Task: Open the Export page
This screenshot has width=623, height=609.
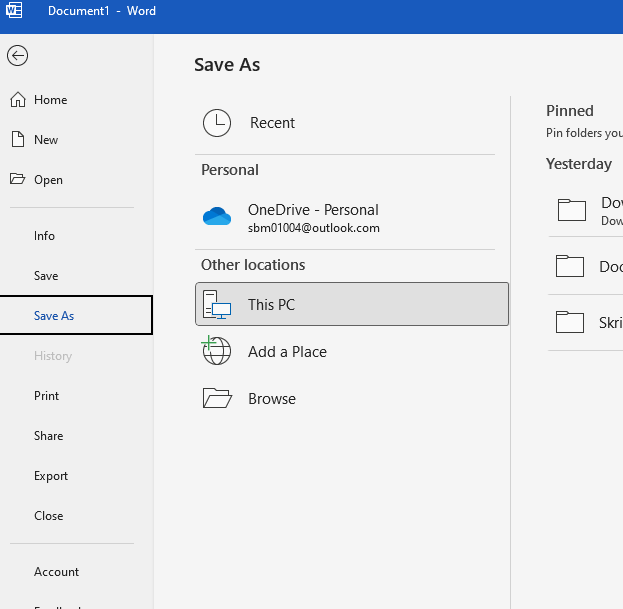Action: tap(51, 476)
